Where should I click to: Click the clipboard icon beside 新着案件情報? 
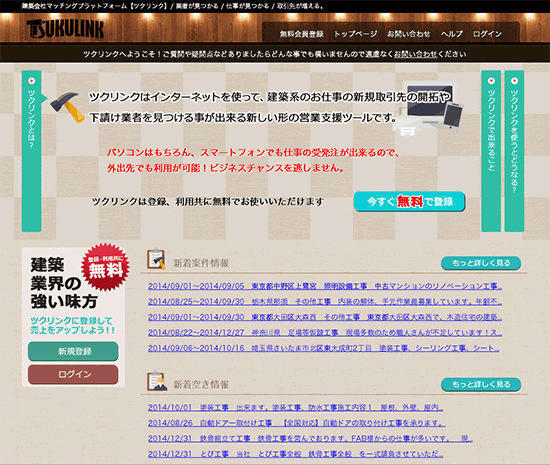(156, 259)
